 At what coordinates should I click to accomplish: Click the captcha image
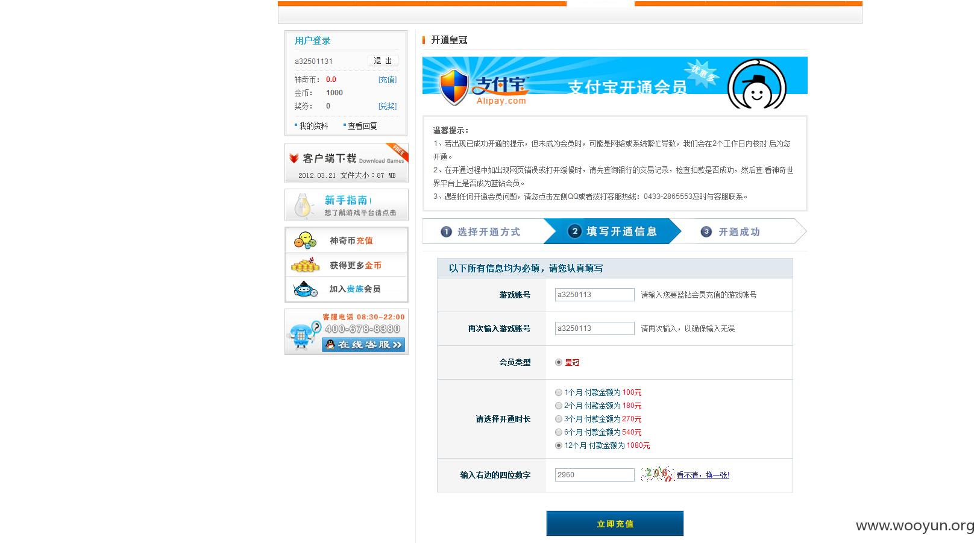(657, 474)
